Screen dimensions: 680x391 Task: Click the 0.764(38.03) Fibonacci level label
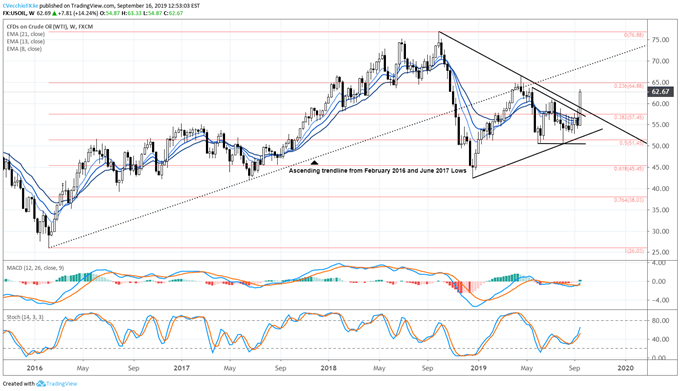[629, 200]
